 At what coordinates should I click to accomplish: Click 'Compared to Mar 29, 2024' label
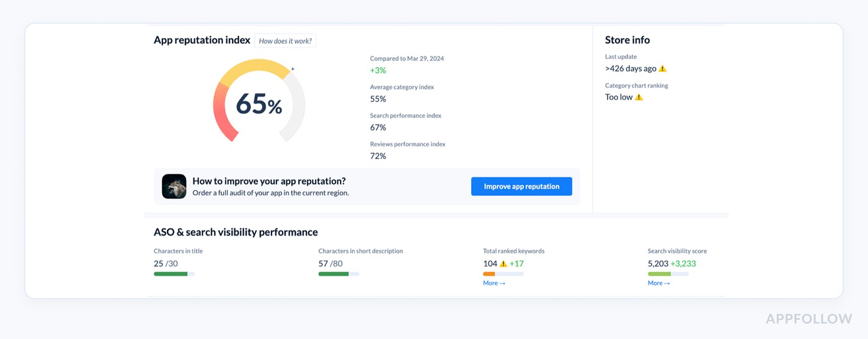coord(407,59)
